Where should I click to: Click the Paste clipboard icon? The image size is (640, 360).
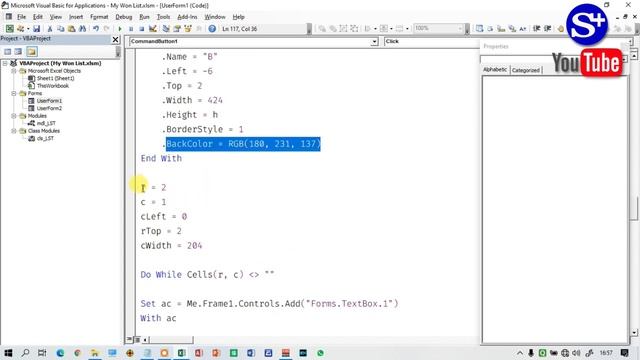(x=71, y=29)
